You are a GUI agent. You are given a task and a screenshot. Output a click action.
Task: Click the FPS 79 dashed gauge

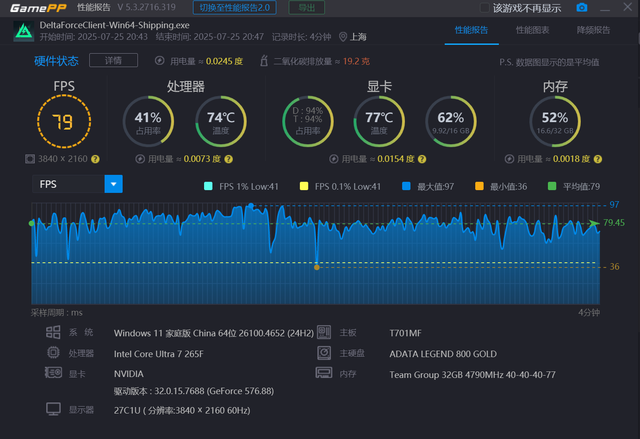(64, 122)
